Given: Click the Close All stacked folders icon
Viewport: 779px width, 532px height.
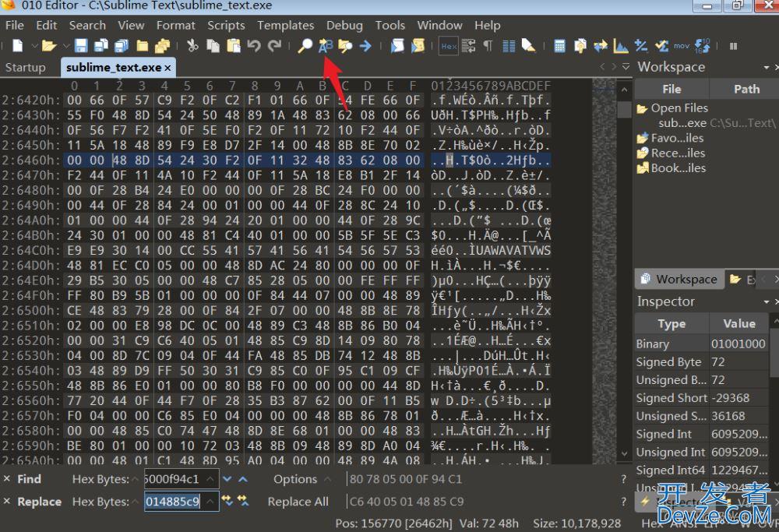Looking at the screenshot, I should [163, 46].
